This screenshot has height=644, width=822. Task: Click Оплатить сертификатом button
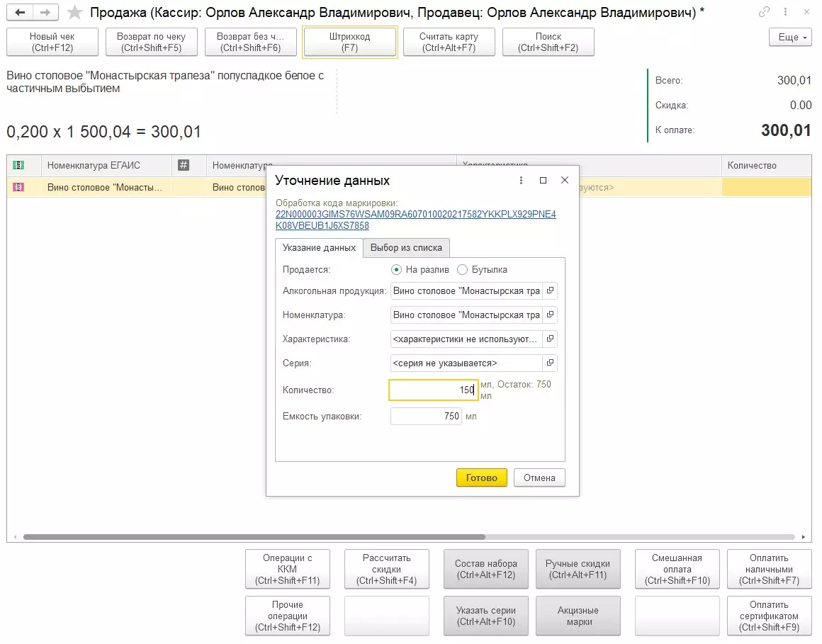click(769, 616)
